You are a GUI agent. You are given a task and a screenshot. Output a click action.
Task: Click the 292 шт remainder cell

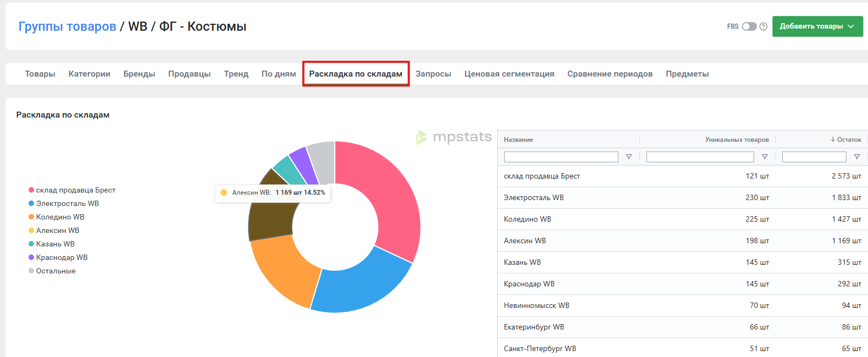850,284
